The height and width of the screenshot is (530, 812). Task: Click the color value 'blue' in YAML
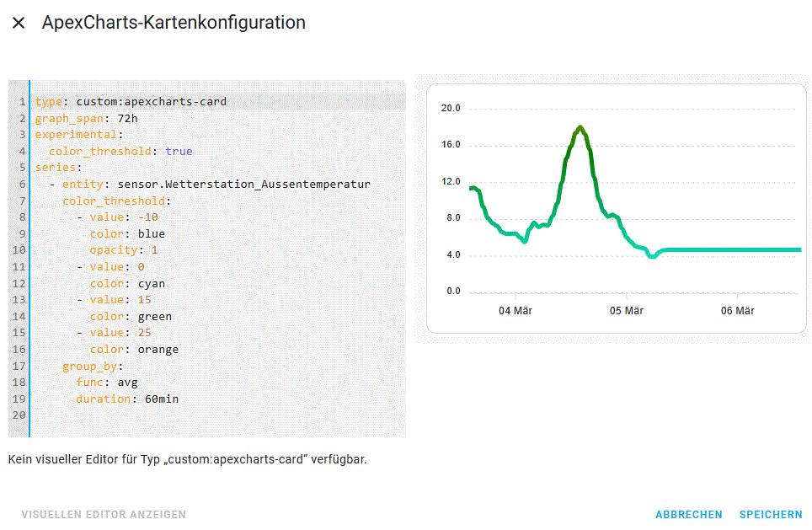[152, 234]
